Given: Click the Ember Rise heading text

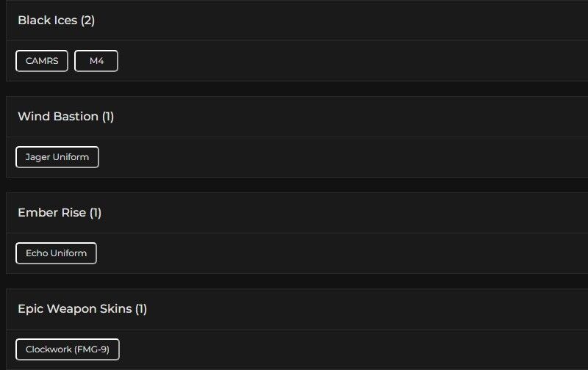Looking at the screenshot, I should click(51, 213).
